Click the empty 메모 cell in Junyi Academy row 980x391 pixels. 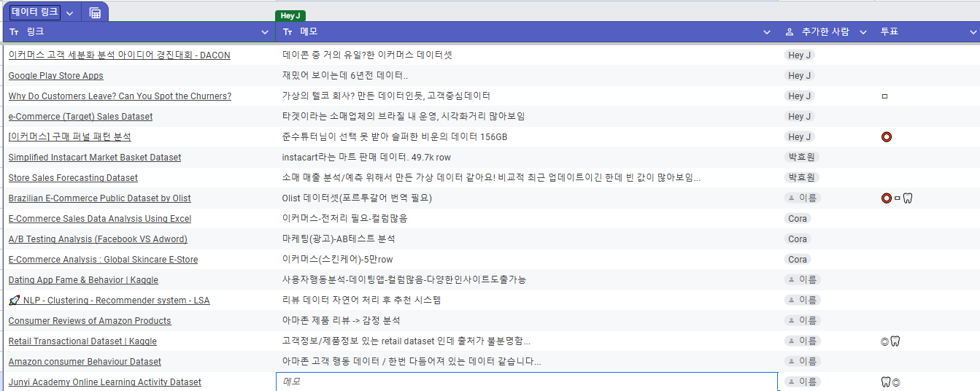click(527, 382)
